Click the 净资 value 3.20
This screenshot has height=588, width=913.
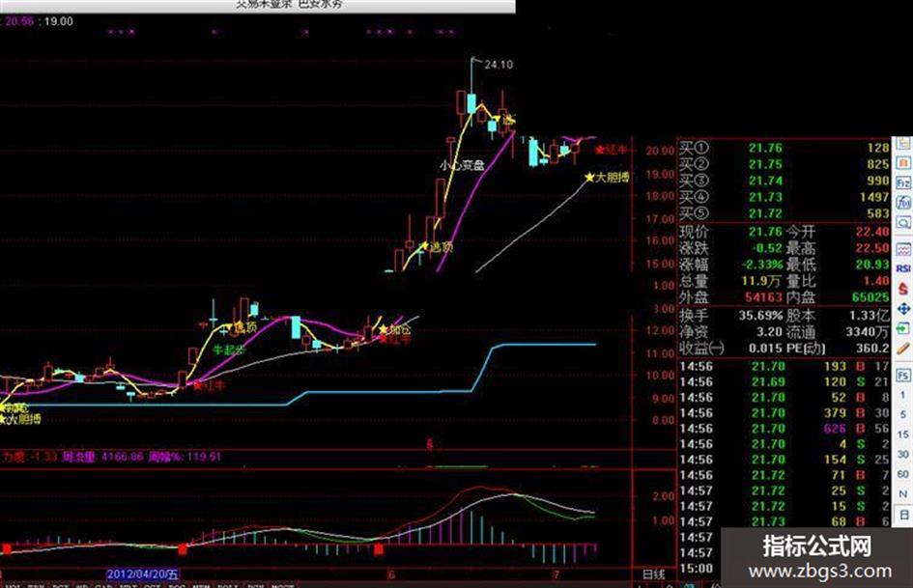click(769, 332)
